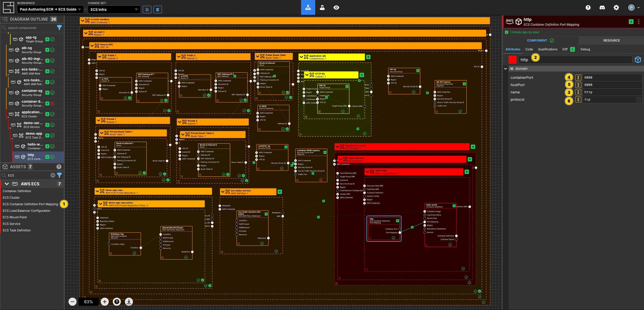Open the Qualifications tab in right panel
The image size is (644, 310).
(x=548, y=49)
